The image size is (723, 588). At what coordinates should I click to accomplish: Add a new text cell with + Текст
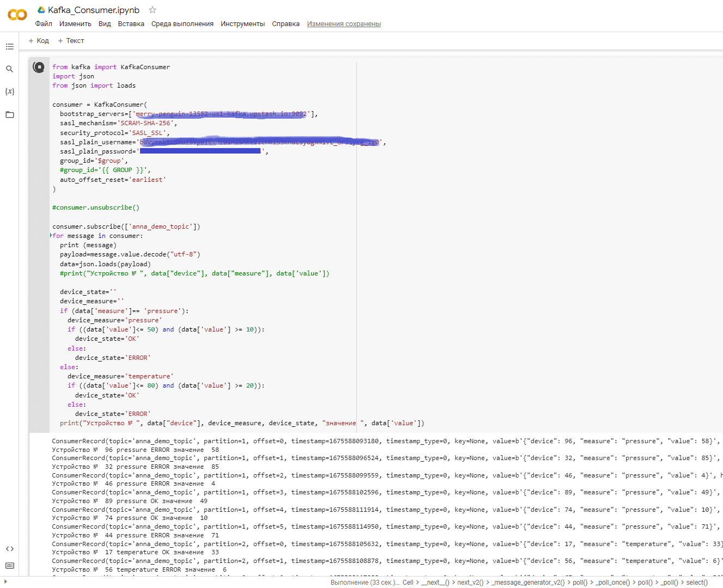pos(71,41)
